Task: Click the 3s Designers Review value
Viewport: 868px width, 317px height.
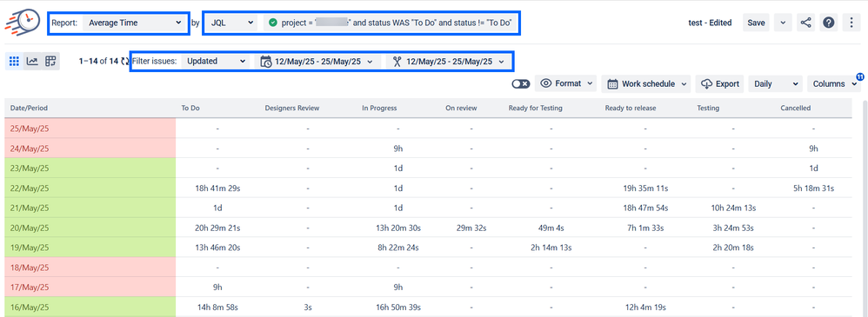Action: click(308, 307)
